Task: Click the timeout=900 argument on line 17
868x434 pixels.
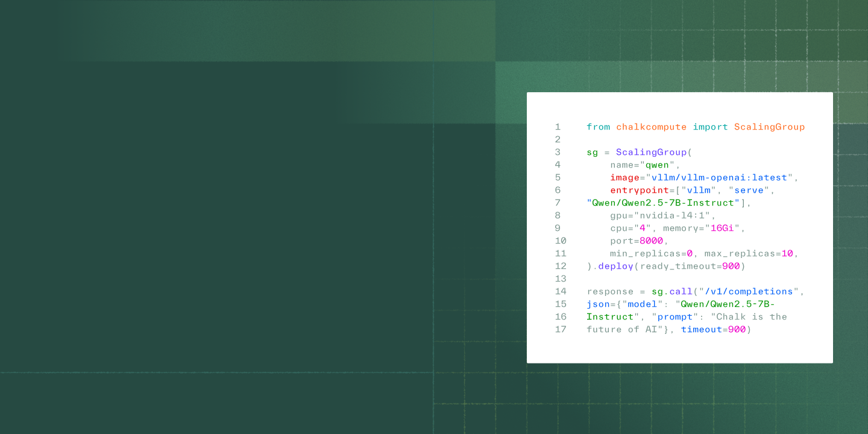Action: [713, 330]
